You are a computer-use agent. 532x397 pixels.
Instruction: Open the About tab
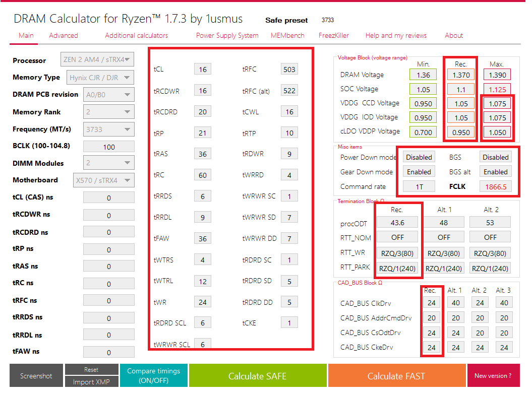[454, 36]
